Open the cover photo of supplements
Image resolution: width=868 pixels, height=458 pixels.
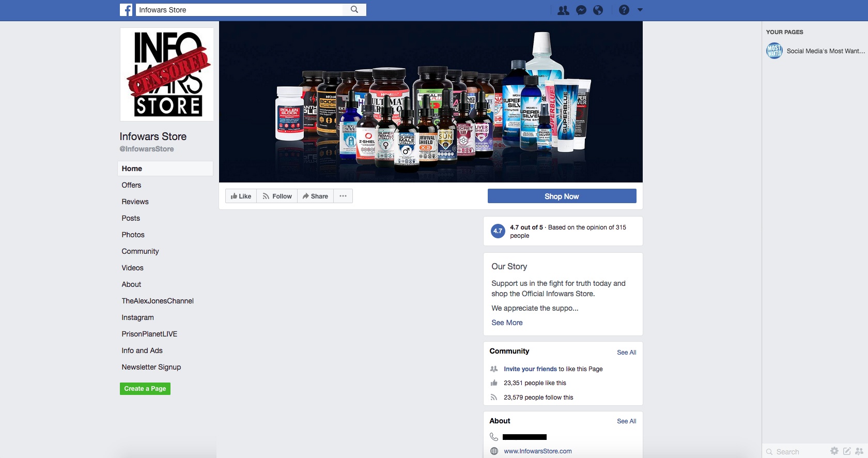(x=431, y=102)
